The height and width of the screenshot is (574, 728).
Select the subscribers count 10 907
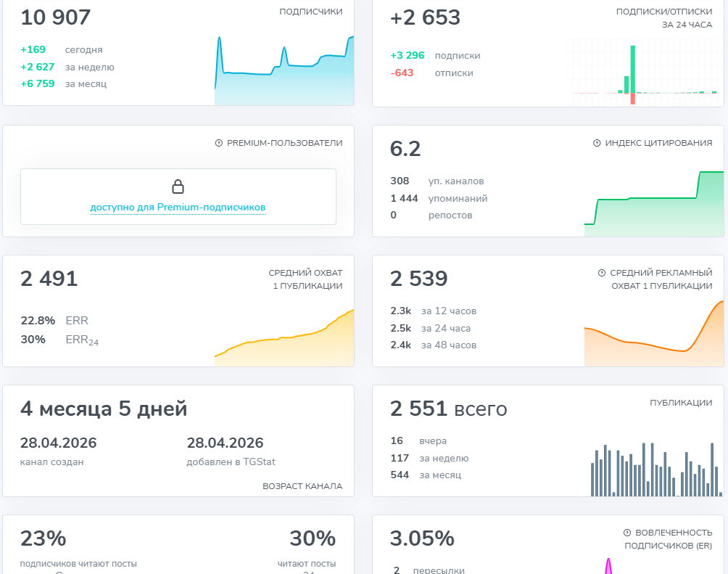[55, 17]
